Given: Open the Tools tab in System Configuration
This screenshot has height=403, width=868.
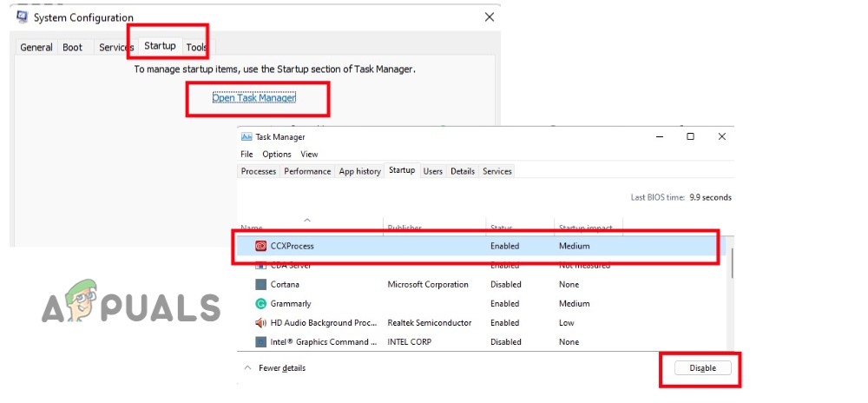Looking at the screenshot, I should 196,48.
